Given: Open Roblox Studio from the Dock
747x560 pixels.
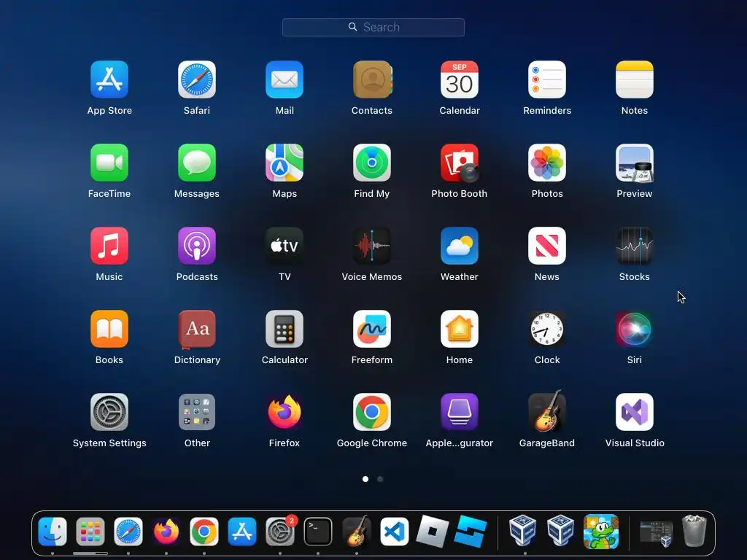Looking at the screenshot, I should 471,532.
